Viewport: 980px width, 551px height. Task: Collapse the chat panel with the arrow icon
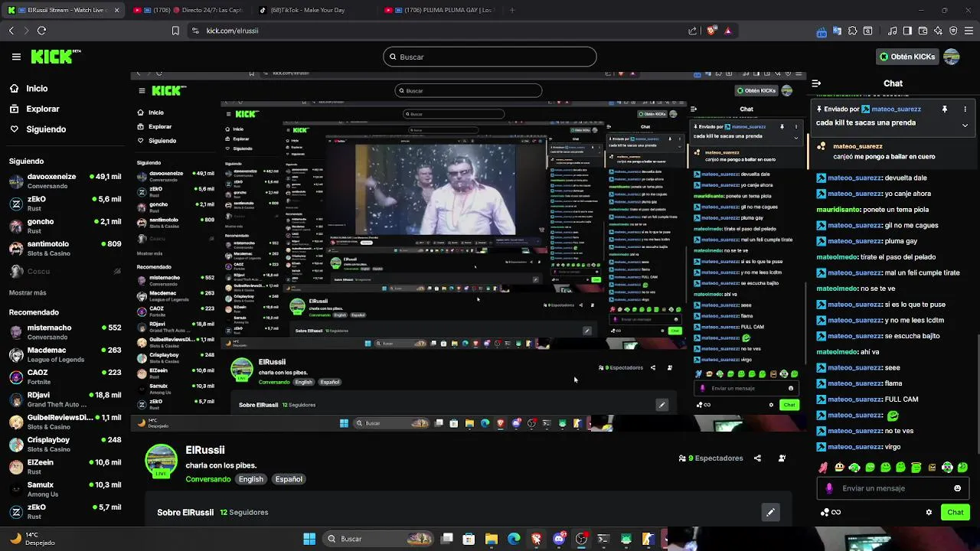coord(816,83)
